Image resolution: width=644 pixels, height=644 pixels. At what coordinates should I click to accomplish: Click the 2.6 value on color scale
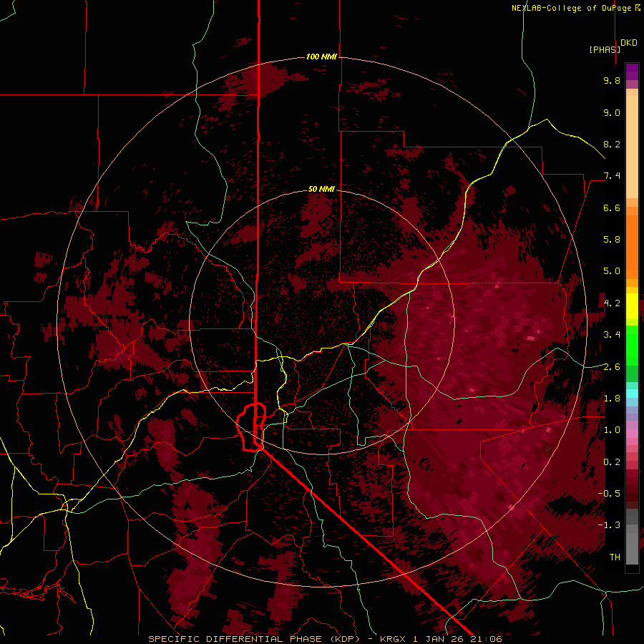click(x=612, y=367)
